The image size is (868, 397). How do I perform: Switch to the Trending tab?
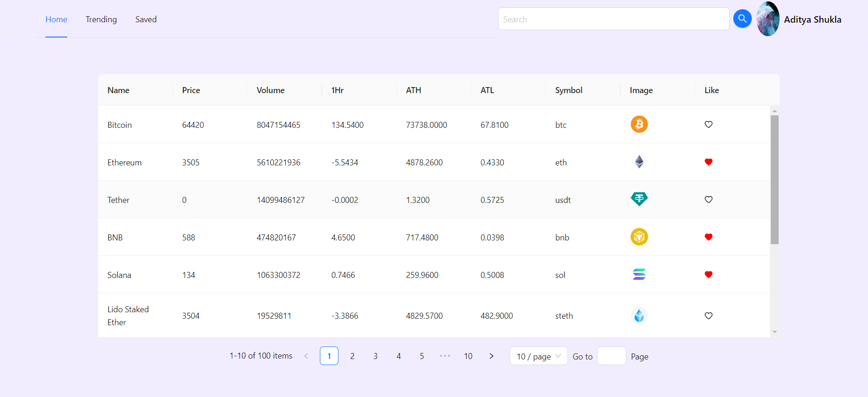101,19
